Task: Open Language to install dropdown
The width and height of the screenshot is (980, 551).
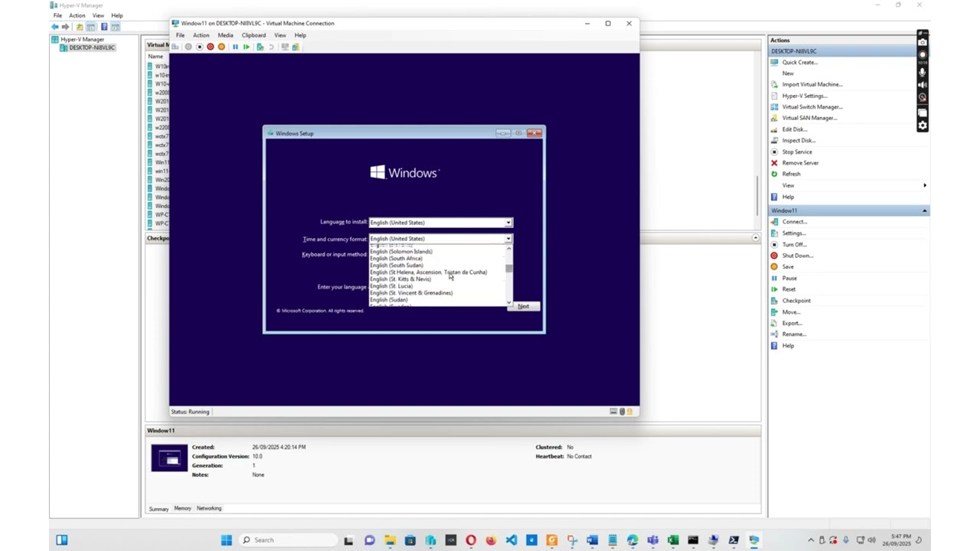Action: (440, 223)
